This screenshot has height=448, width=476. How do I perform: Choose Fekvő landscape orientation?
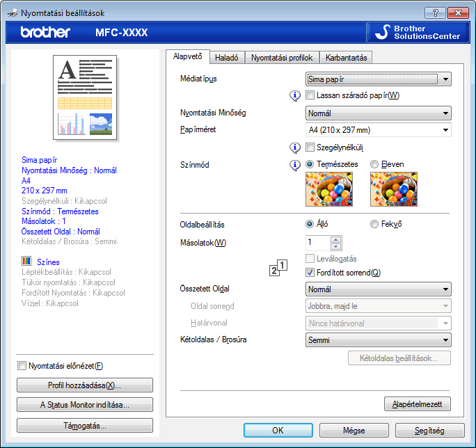374,224
